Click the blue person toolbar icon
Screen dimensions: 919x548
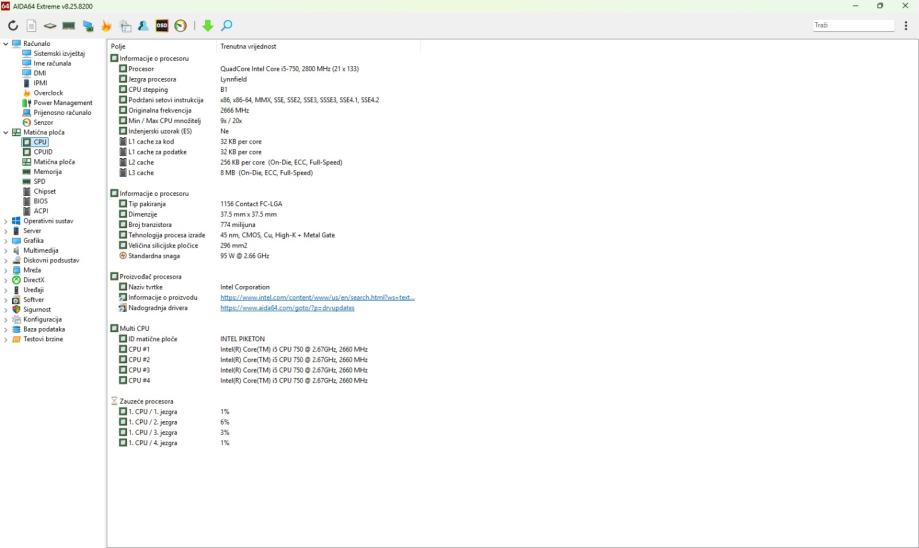tap(143, 25)
